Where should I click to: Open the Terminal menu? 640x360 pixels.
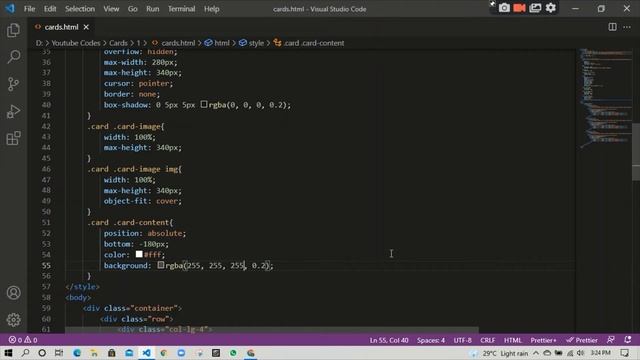[x=181, y=9]
